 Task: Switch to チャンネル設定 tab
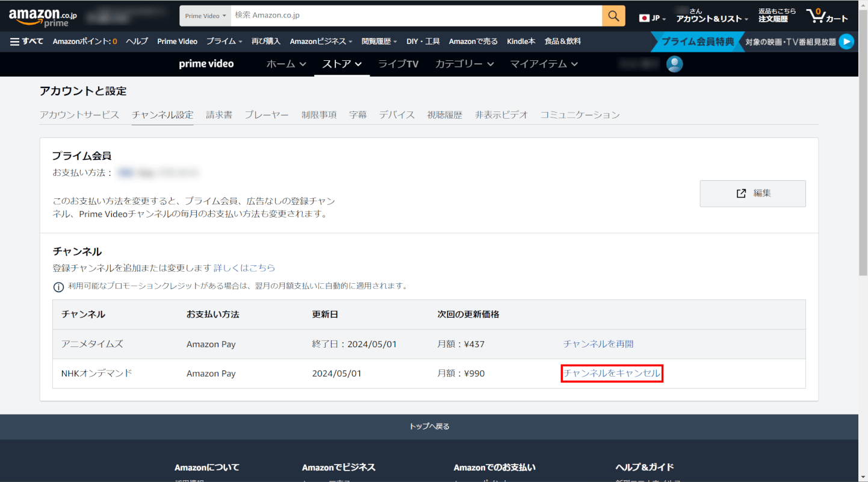(x=163, y=115)
